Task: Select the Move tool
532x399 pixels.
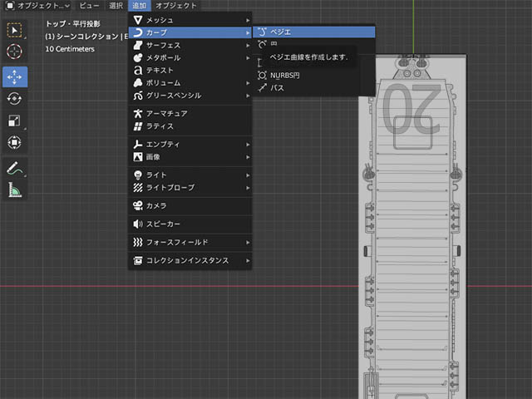Action: (x=15, y=77)
